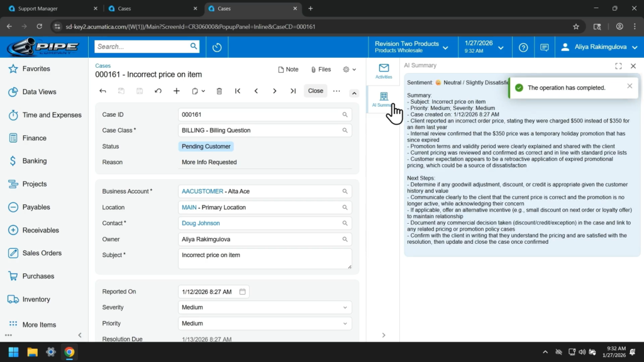The height and width of the screenshot is (362, 644).
Task: Jump to the first case record
Action: coord(238,91)
